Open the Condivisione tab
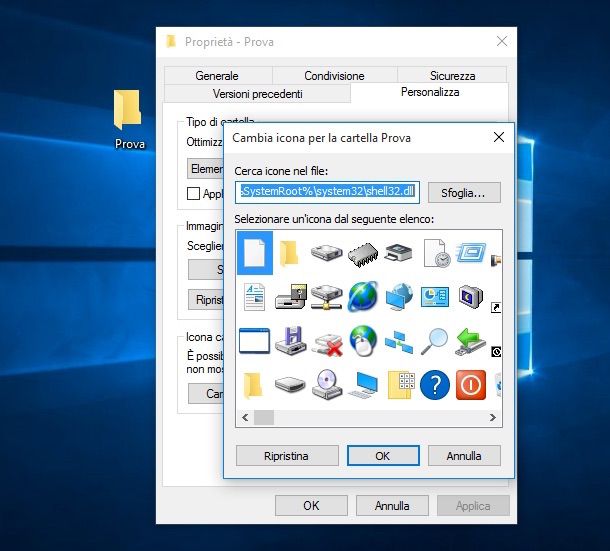610x551 pixels. pyautogui.click(x=334, y=75)
